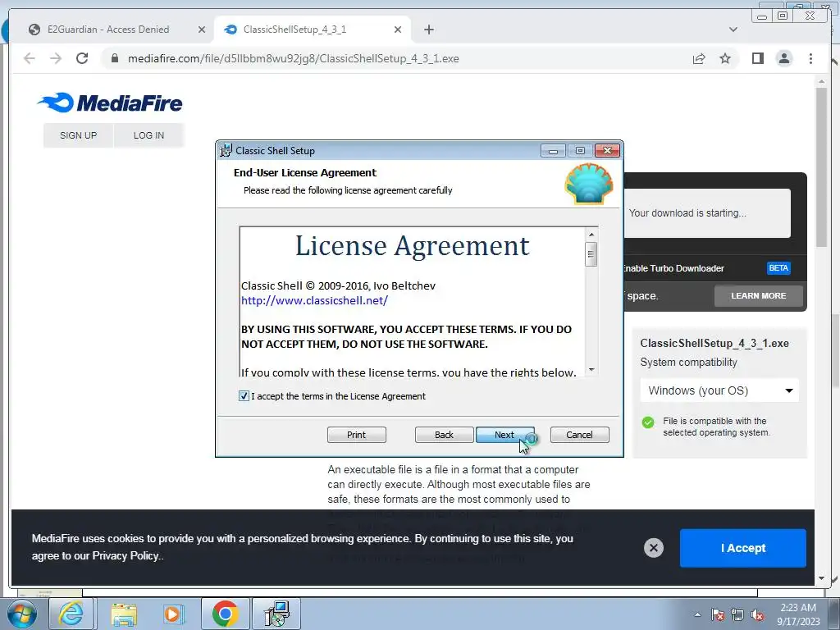This screenshot has width=840, height=630.
Task: Switch to Chrome in the taskbar
Action: point(225,614)
